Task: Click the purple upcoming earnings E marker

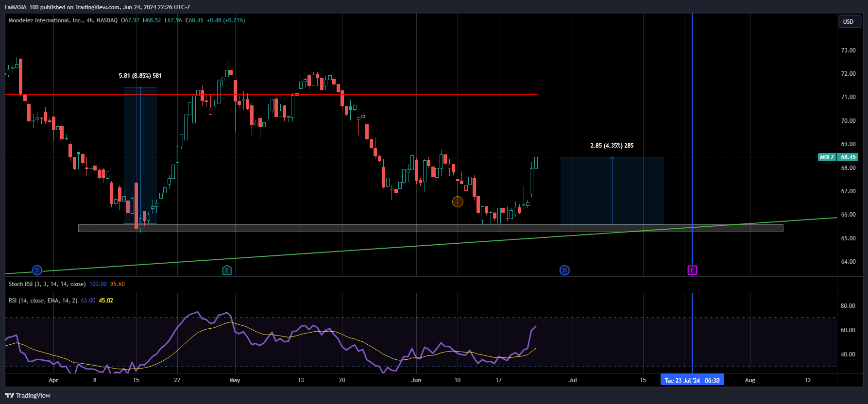Action: 692,270
